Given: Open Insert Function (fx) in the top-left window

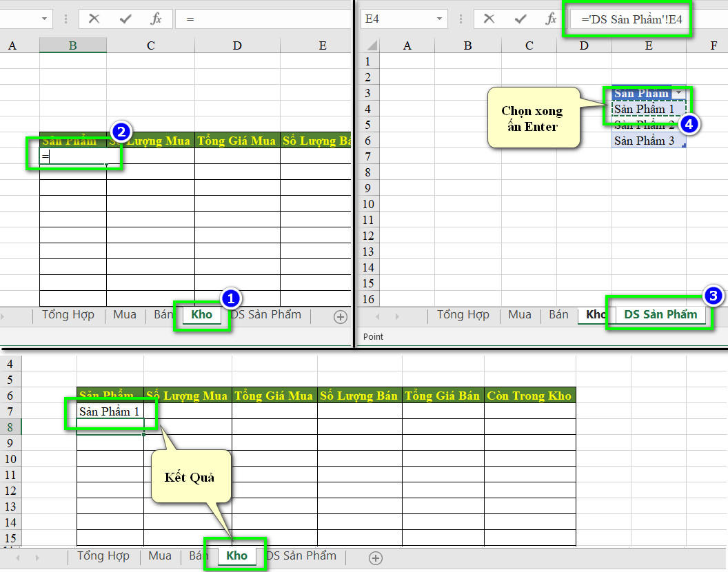Looking at the screenshot, I should [x=156, y=19].
